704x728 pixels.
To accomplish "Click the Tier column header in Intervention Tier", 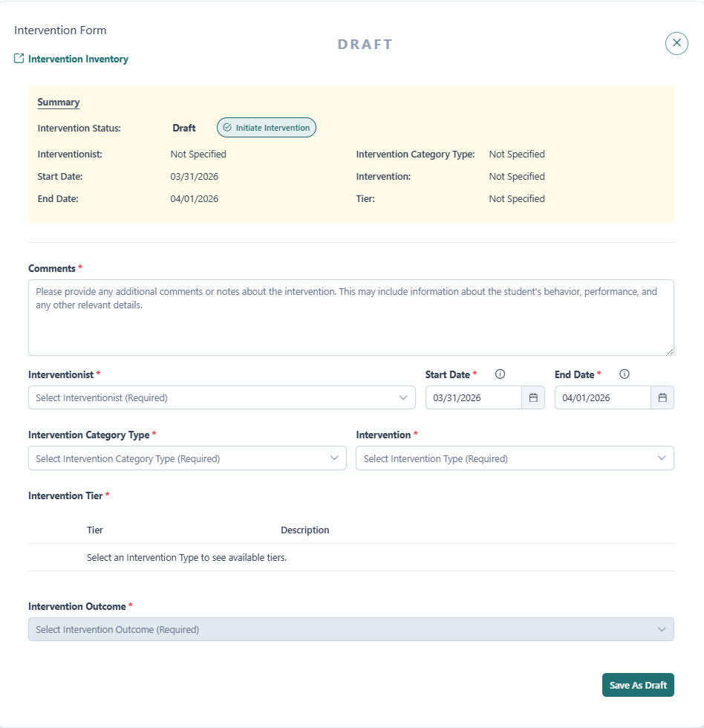I will (94, 530).
